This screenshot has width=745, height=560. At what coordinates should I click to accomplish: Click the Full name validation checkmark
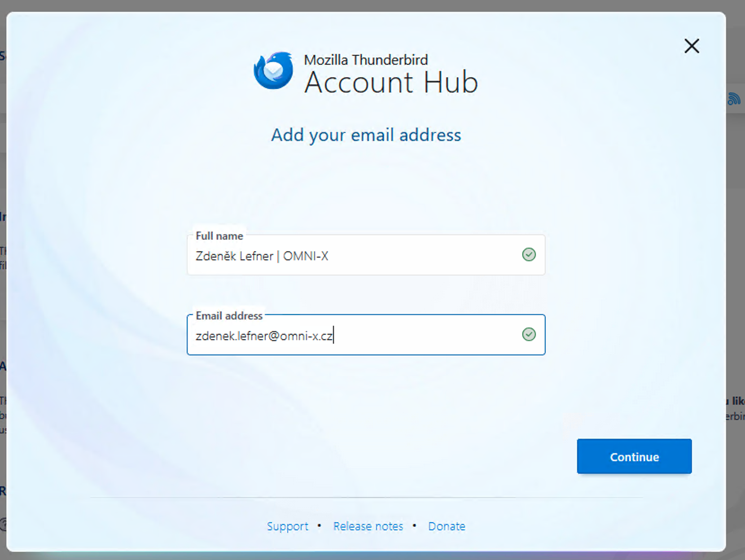click(x=529, y=255)
